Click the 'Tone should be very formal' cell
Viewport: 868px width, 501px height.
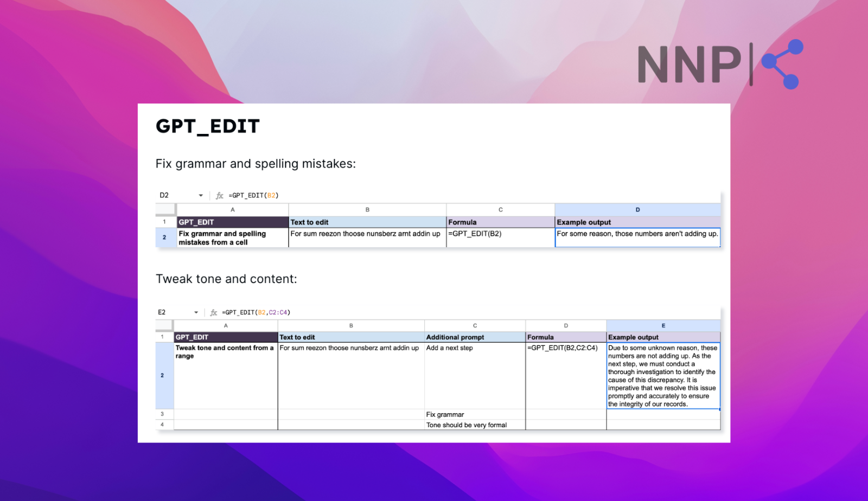click(475, 425)
